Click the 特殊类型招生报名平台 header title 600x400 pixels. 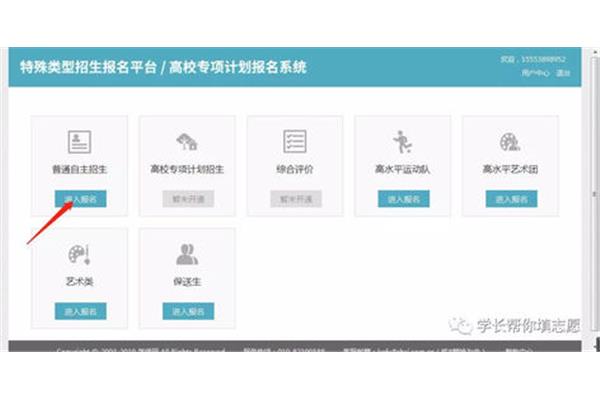pyautogui.click(x=88, y=67)
